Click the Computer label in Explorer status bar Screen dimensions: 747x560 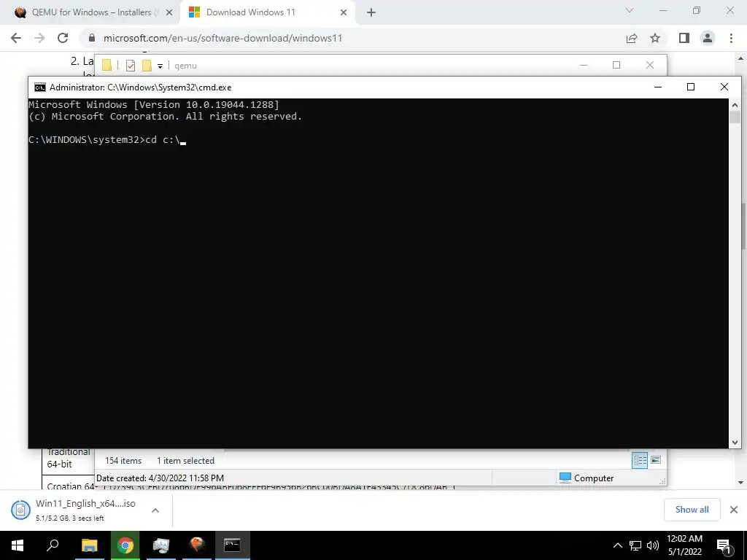pos(594,478)
